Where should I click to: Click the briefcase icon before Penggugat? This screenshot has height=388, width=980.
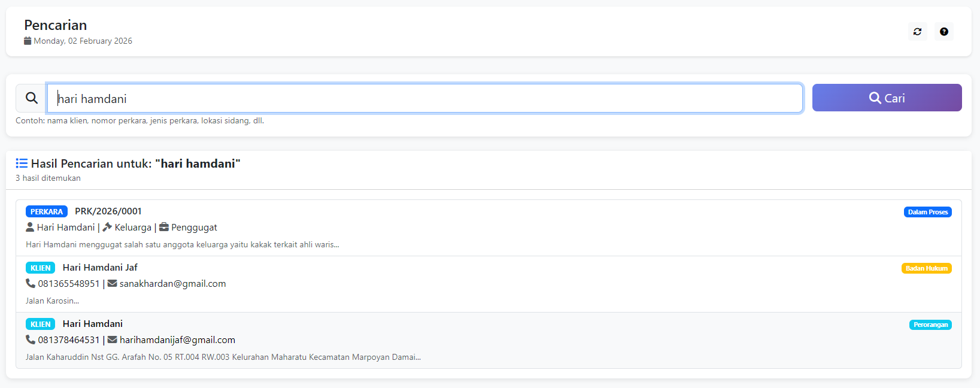point(164,227)
